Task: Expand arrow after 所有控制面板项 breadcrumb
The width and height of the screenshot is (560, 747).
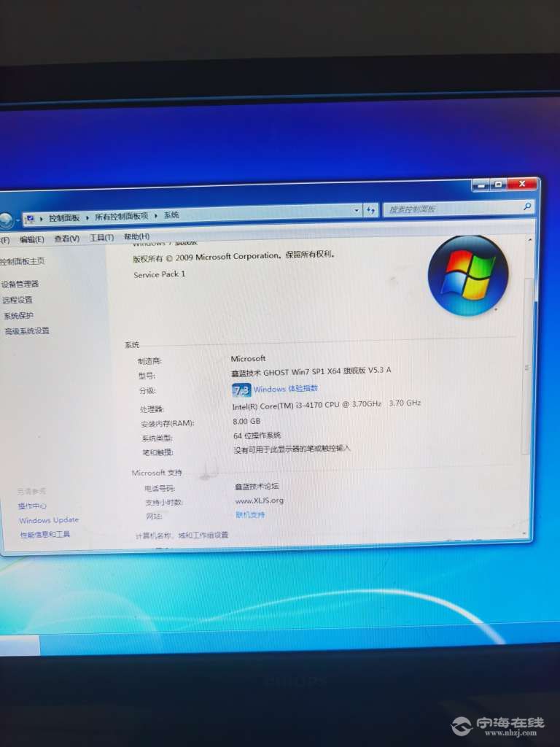Action: tap(156, 215)
